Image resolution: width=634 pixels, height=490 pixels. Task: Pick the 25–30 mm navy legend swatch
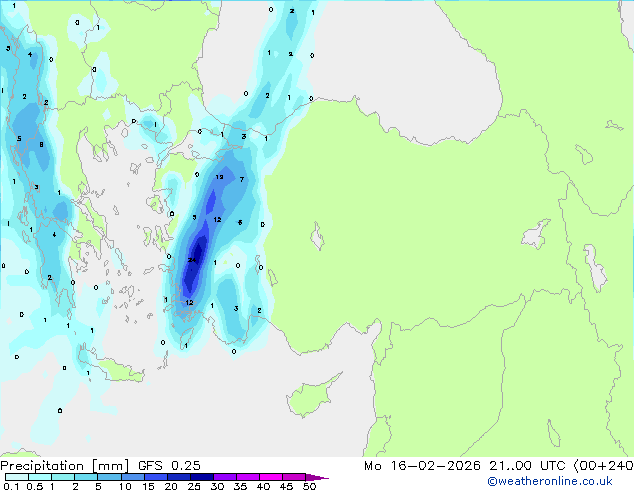tap(202, 477)
